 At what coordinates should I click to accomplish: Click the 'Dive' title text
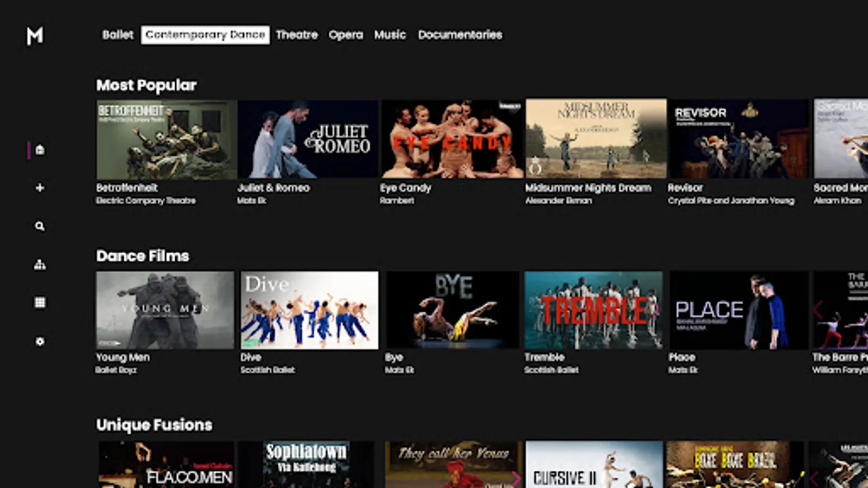(251, 357)
